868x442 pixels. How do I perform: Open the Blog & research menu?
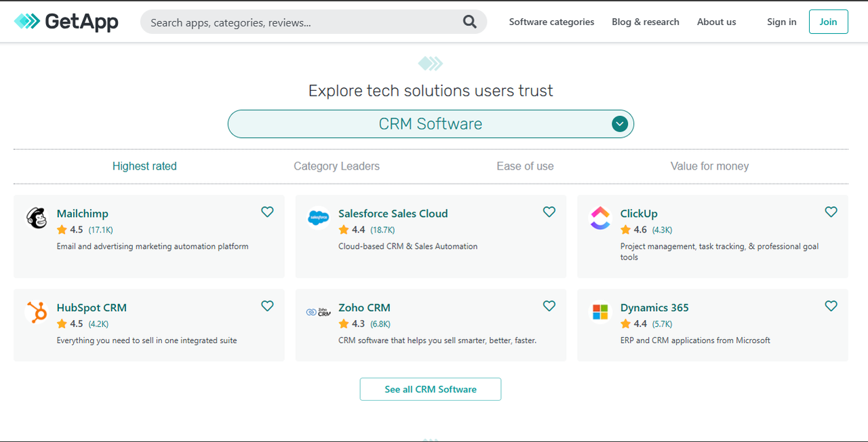[x=646, y=22]
